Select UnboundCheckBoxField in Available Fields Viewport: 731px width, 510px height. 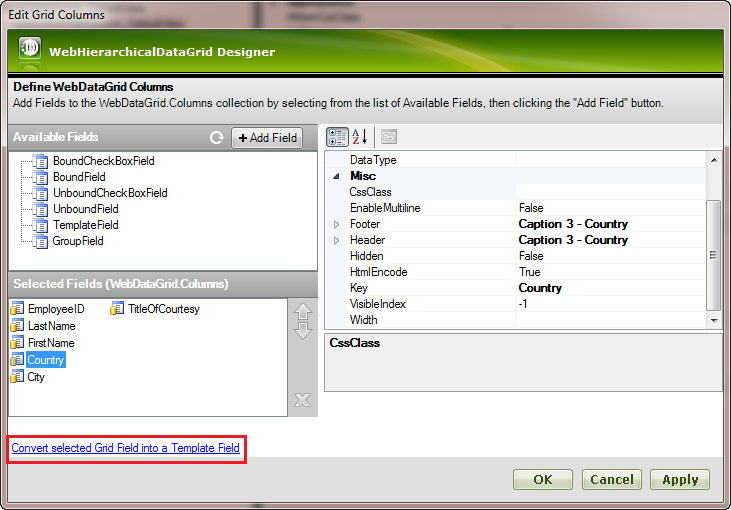coord(110,193)
